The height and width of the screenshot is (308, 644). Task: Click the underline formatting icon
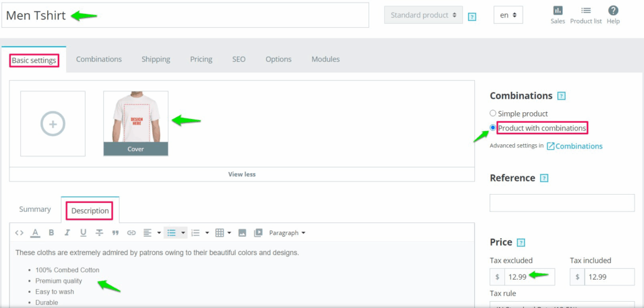[x=83, y=233]
